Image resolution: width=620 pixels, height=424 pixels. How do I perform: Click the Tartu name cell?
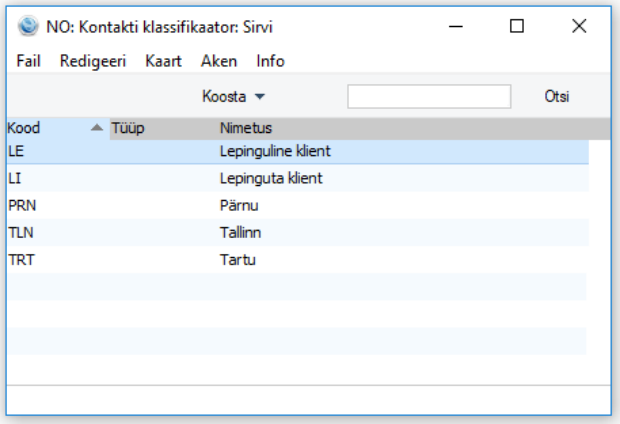click(x=238, y=260)
